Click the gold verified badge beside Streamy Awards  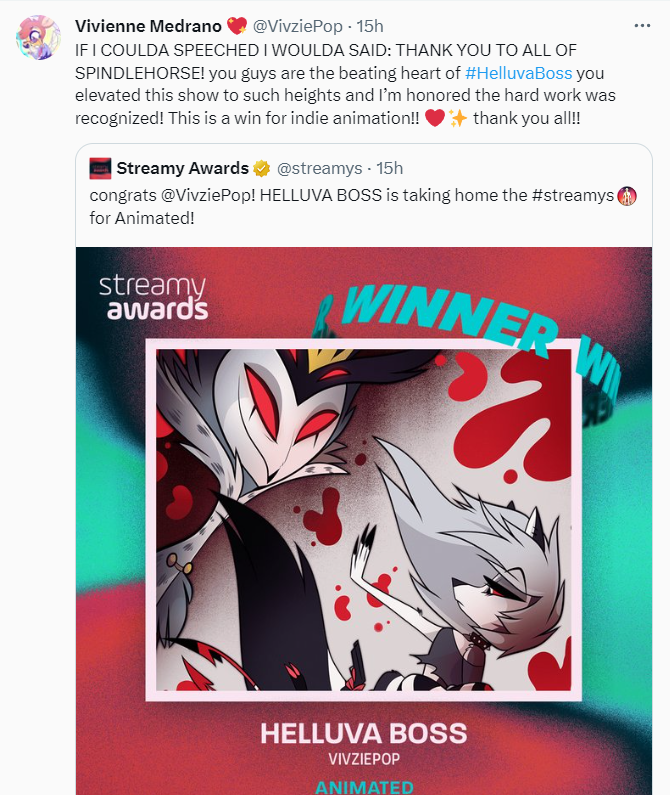coord(261,168)
